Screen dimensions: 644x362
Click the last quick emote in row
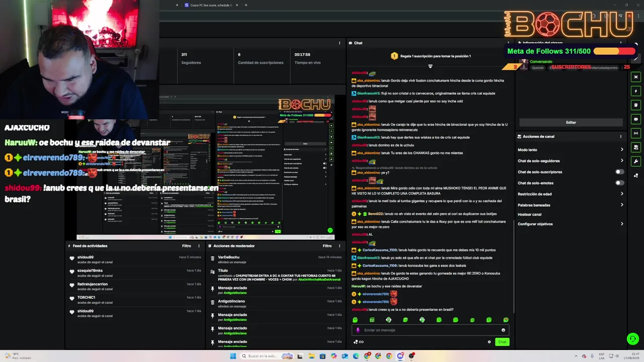coord(506,320)
